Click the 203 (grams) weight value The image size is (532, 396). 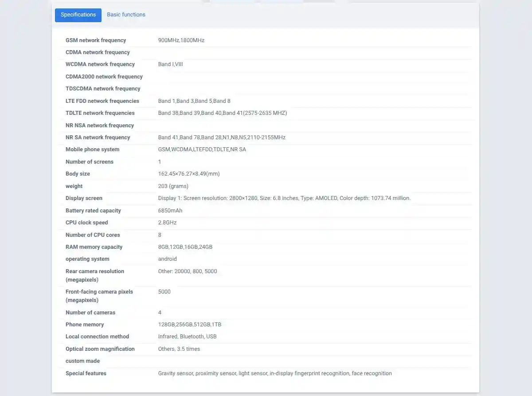173,186
